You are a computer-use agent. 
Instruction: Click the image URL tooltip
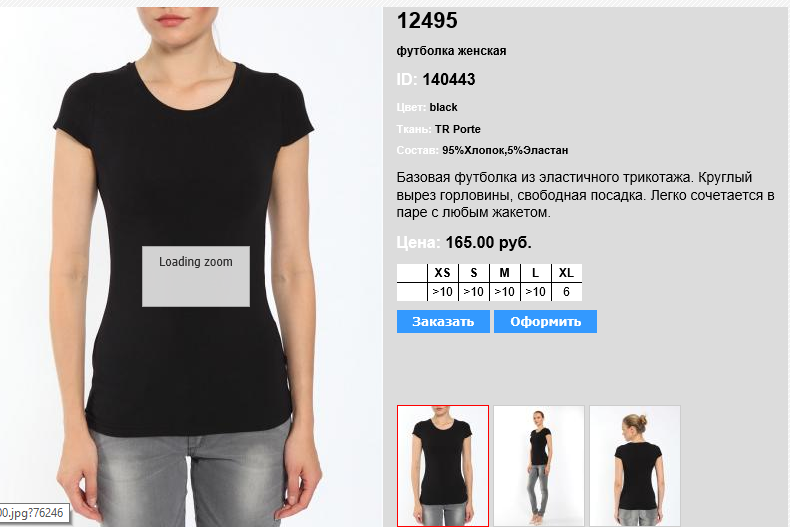click(x=33, y=513)
